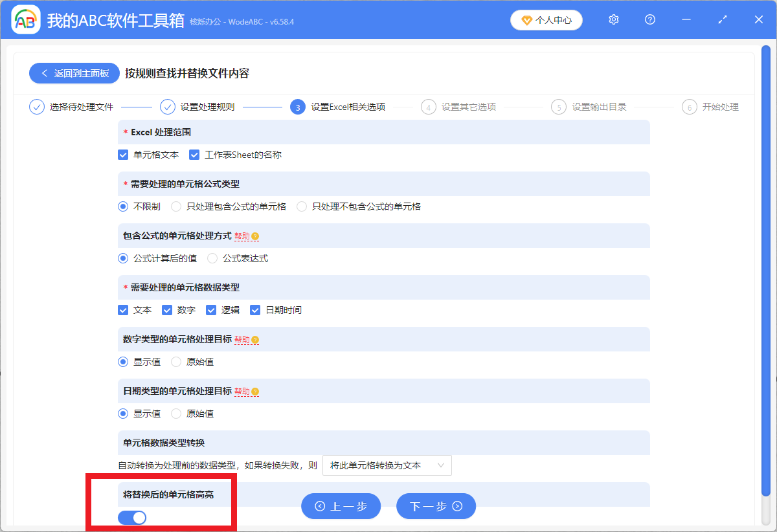This screenshot has width=777, height=532.
Task: Click the checkmark icon on 选择待处理文件 step
Action: 37,107
